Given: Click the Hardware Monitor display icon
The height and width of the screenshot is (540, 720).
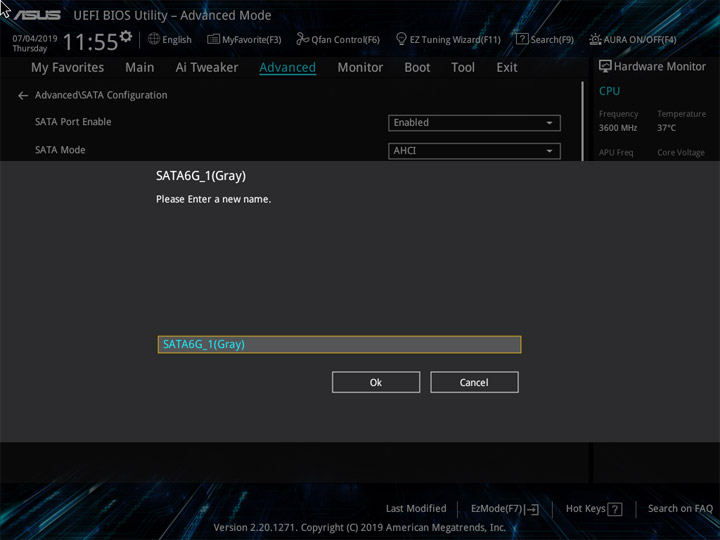Looking at the screenshot, I should (x=605, y=67).
